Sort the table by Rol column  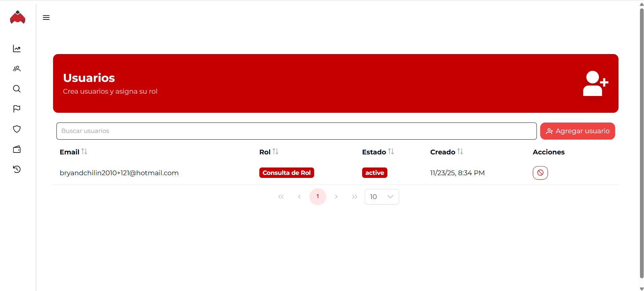point(275,152)
